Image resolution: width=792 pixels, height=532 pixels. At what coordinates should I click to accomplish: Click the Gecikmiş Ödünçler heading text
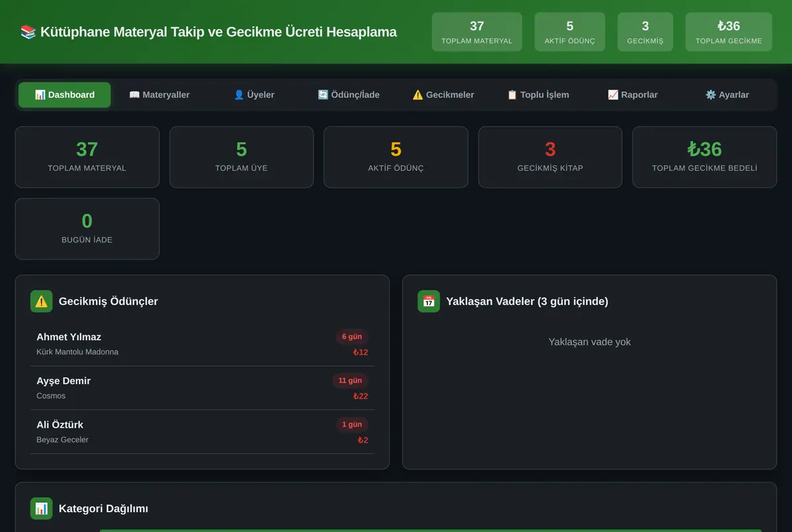coord(108,302)
